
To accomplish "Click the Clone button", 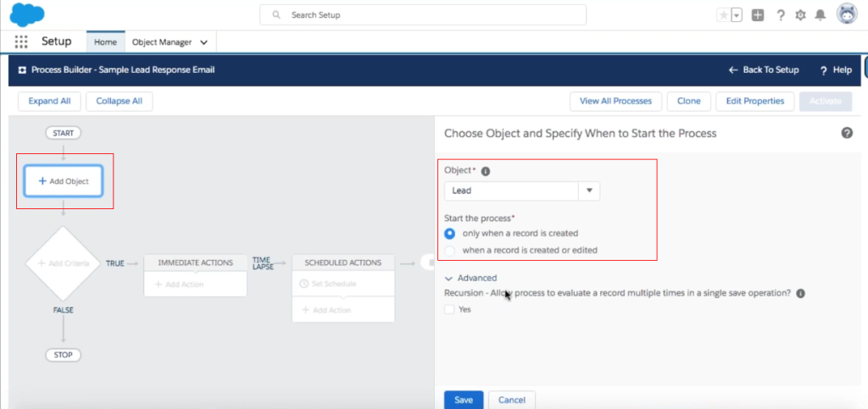I will click(x=688, y=101).
